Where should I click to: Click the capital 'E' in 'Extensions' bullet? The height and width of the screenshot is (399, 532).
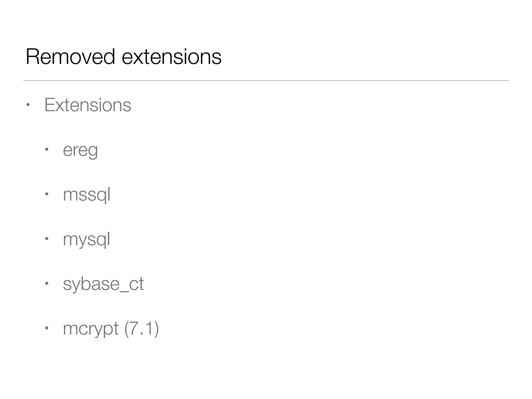click(49, 105)
